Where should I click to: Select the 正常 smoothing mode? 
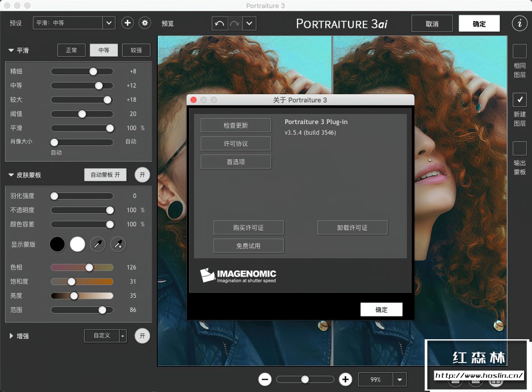click(72, 50)
